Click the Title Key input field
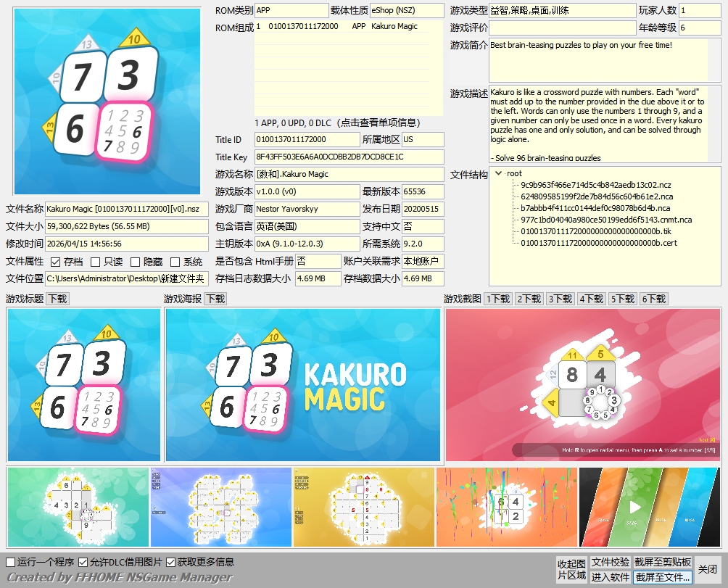This screenshot has height=588, width=728. [x=348, y=157]
